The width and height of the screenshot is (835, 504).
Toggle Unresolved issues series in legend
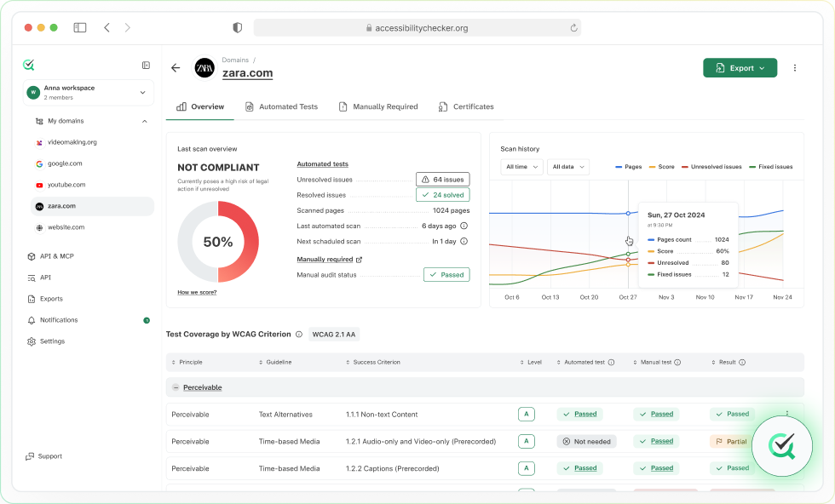[711, 167]
